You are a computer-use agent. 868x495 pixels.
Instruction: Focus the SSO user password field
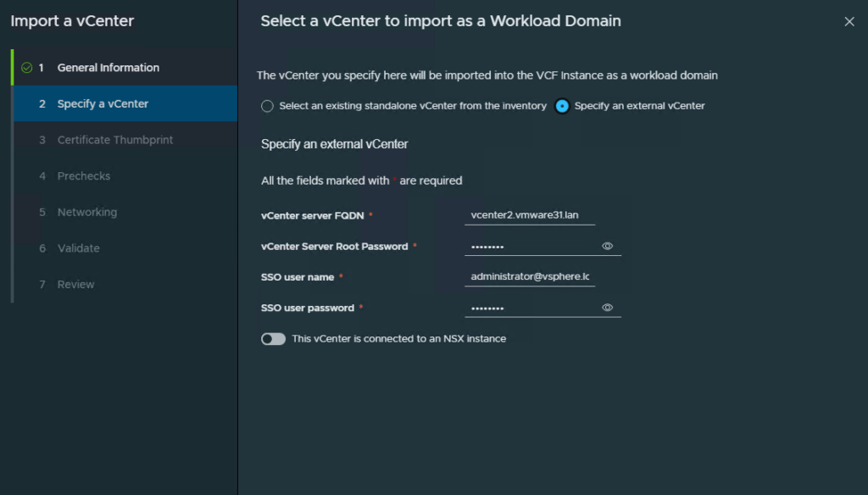tap(530, 308)
